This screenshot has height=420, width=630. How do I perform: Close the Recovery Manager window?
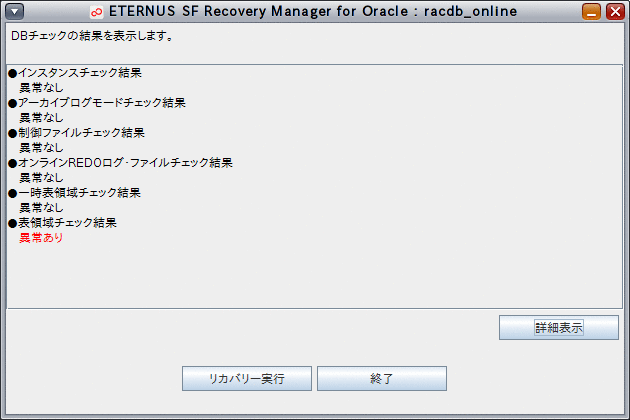[x=615, y=12]
